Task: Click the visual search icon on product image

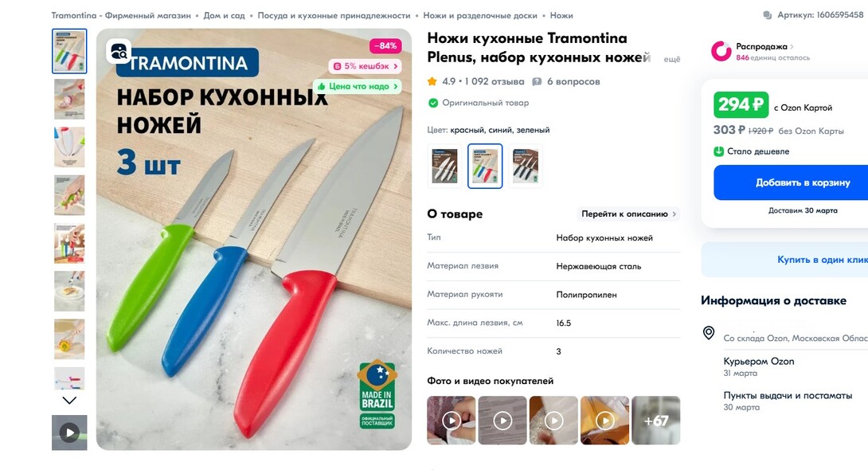Action: [x=119, y=52]
